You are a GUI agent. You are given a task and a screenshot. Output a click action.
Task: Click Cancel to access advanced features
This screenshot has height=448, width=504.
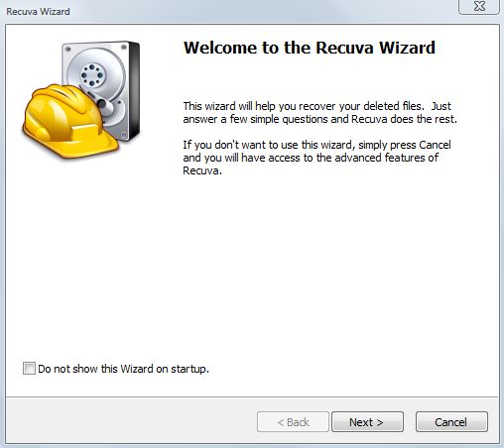[451, 422]
